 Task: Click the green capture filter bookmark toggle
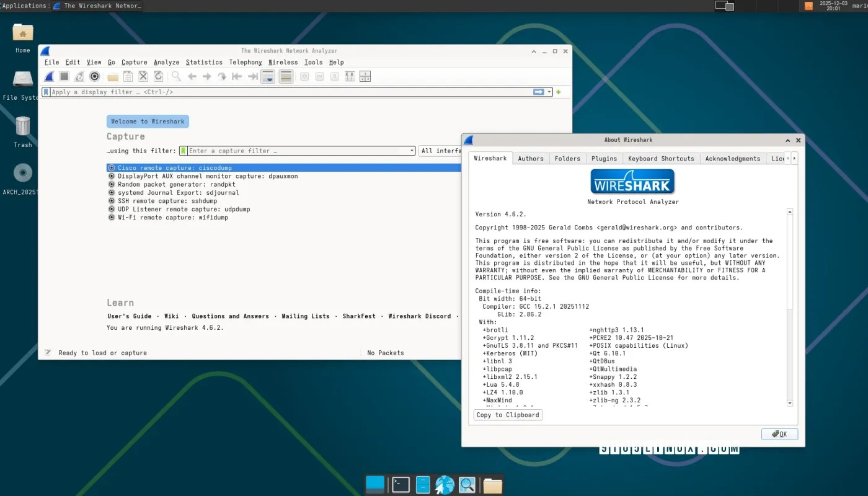(182, 151)
